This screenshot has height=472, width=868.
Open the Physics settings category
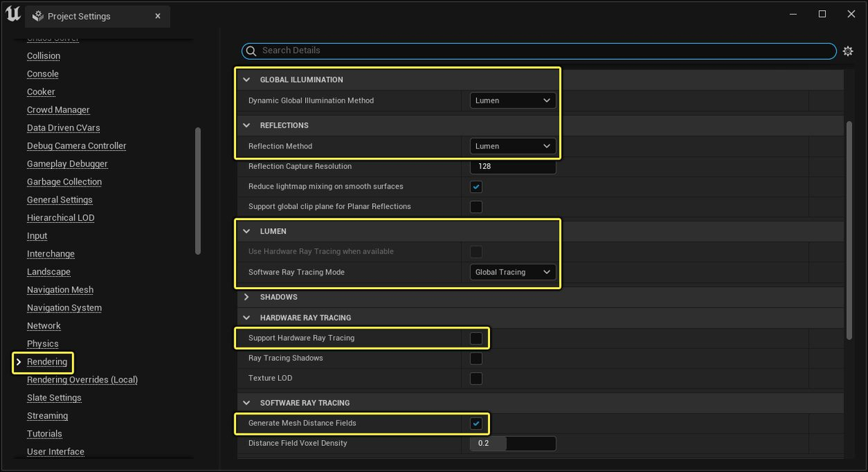click(42, 344)
